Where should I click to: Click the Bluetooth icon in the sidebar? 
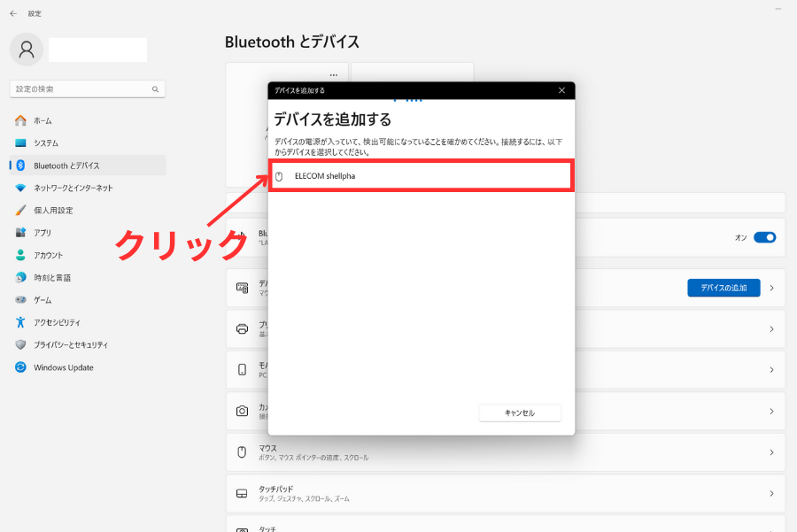[20, 166]
